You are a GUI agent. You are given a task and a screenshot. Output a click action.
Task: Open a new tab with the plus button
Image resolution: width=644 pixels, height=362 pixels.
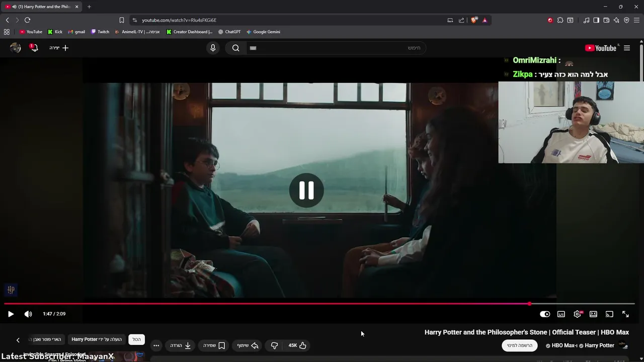coord(89,7)
